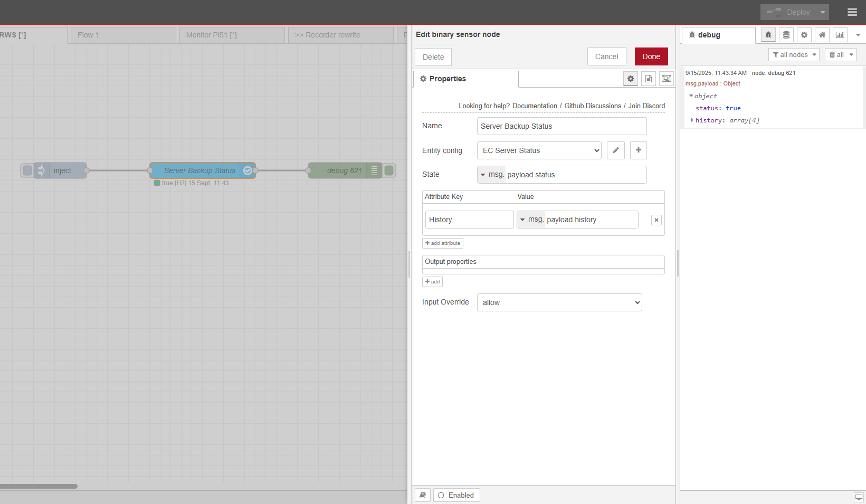
Task: Switch to the Flow 1 tab
Action: point(123,35)
